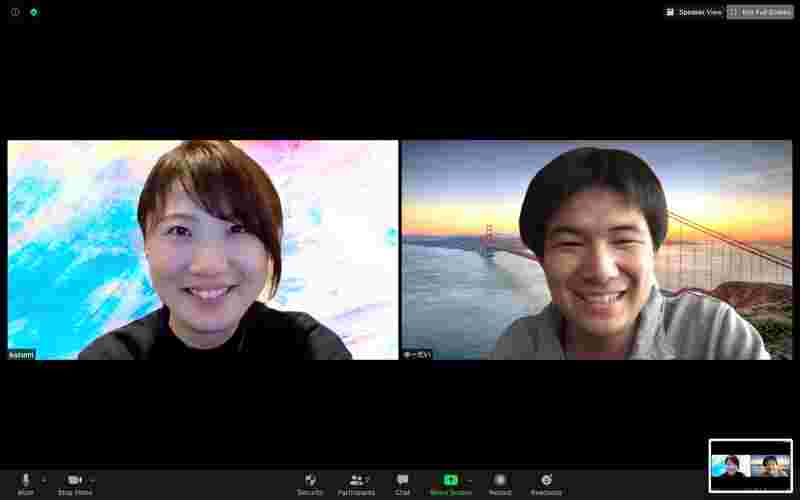The height and width of the screenshot is (500, 800).
Task: Open the Chat panel
Action: tap(403, 483)
